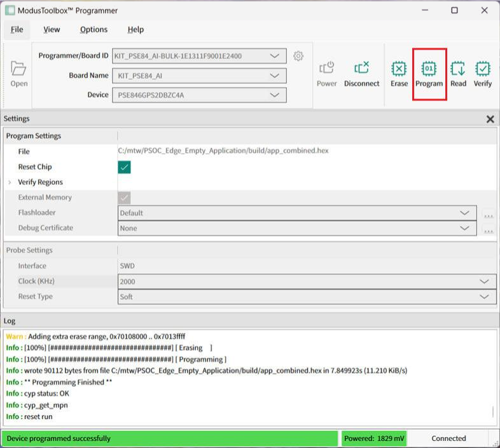Click the Connected status indicator

pyautogui.click(x=448, y=438)
